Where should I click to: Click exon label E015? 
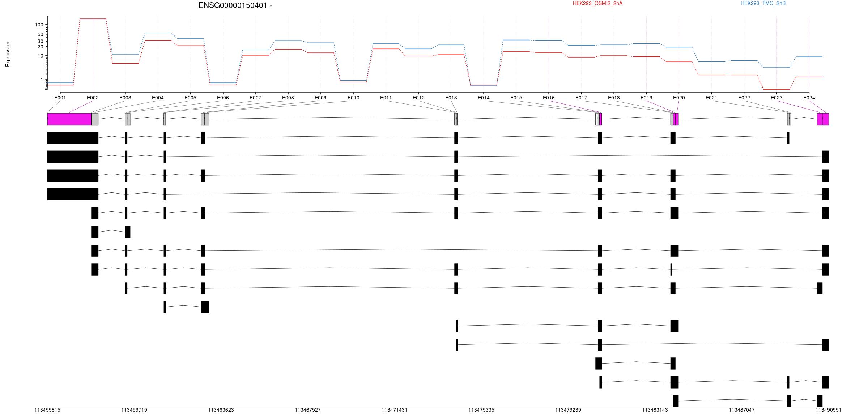516,98
